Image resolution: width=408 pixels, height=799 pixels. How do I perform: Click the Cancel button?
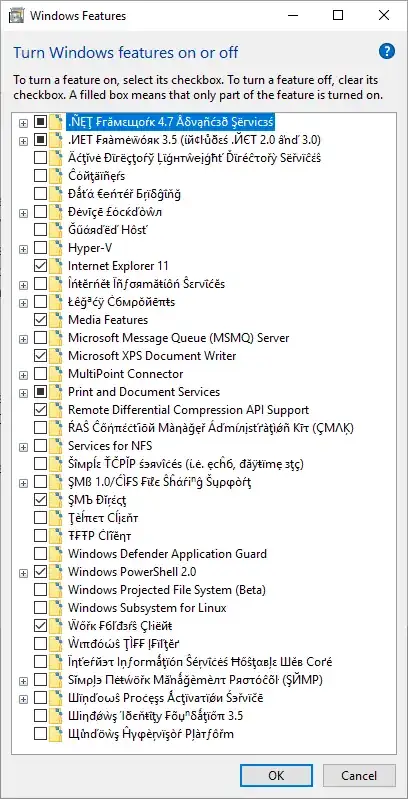(359, 776)
